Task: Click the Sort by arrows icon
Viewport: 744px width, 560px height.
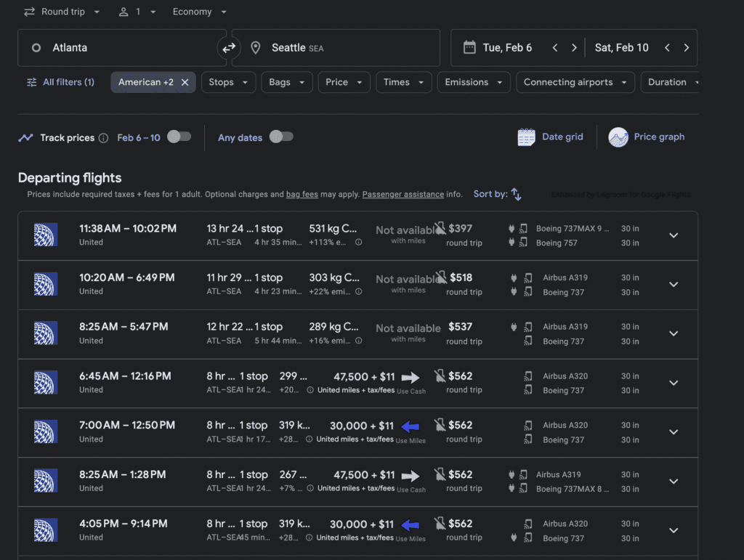Action: point(516,194)
